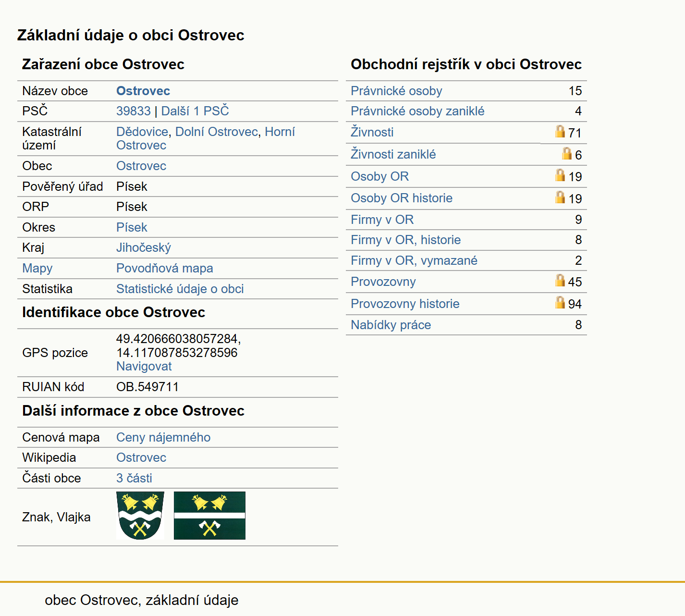Viewport: 685px width, 616px height.
Task: Click heading Identifikace obce Ostrovec
Action: 113,312
